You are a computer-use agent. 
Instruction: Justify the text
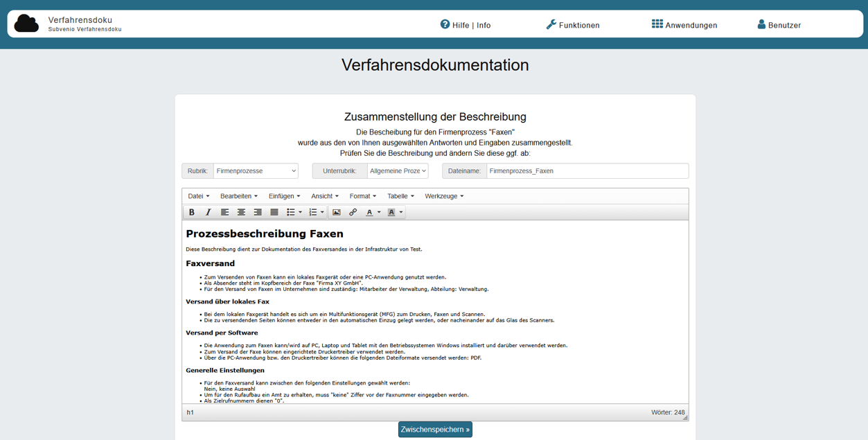[x=274, y=212]
